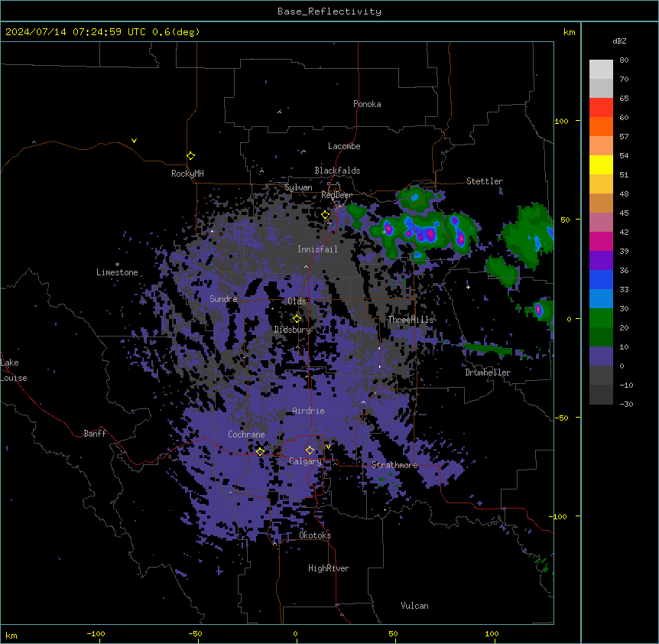The height and width of the screenshot is (644, 659).
Task: Select the Stettler city label
Action: (485, 181)
